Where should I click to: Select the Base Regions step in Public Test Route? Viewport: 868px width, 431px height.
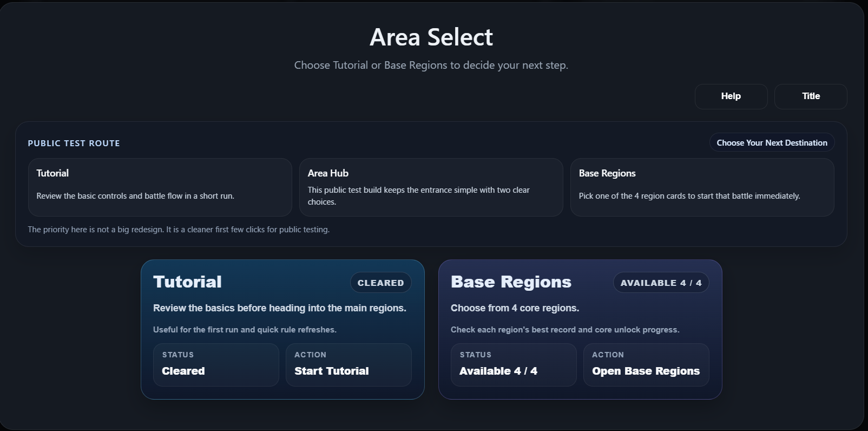click(702, 187)
